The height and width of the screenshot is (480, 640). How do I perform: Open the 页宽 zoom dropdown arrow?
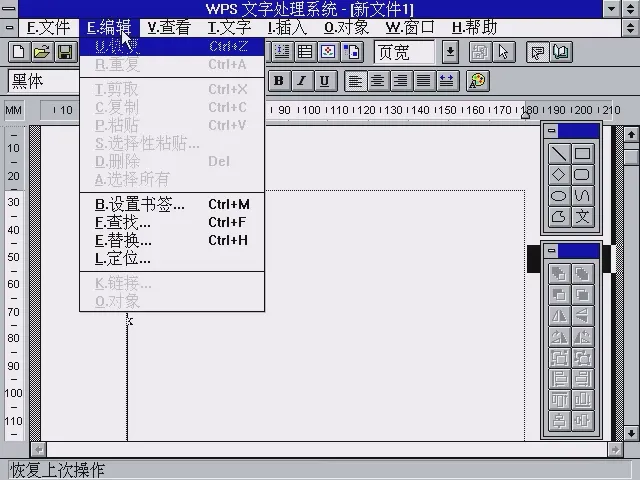click(x=450, y=52)
